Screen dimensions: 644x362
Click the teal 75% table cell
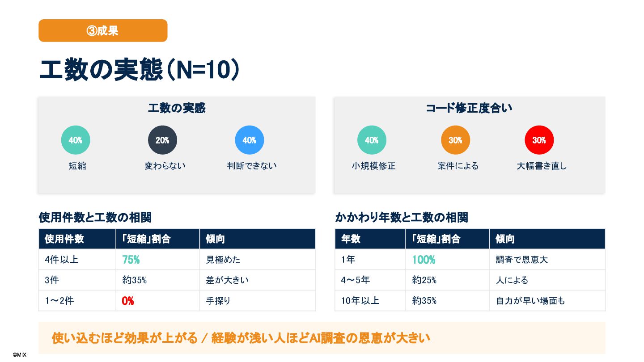click(131, 260)
